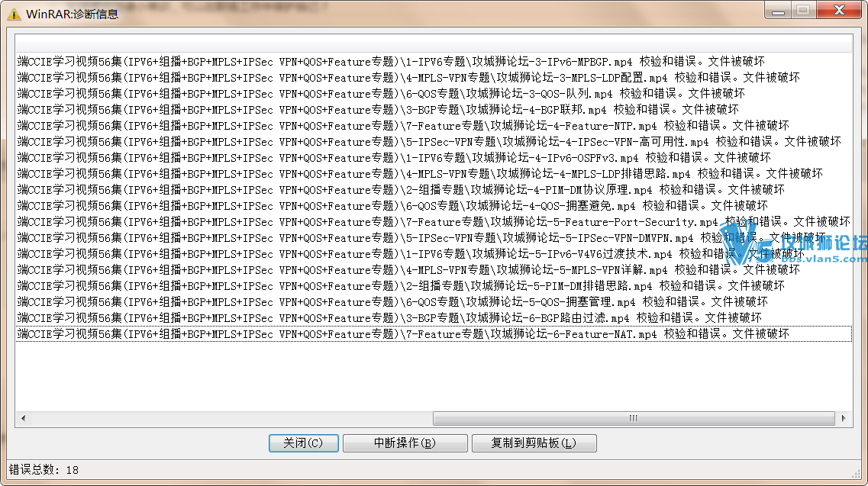
Task: Select the row for Feature-Port-Security.mp4 error
Action: [434, 222]
